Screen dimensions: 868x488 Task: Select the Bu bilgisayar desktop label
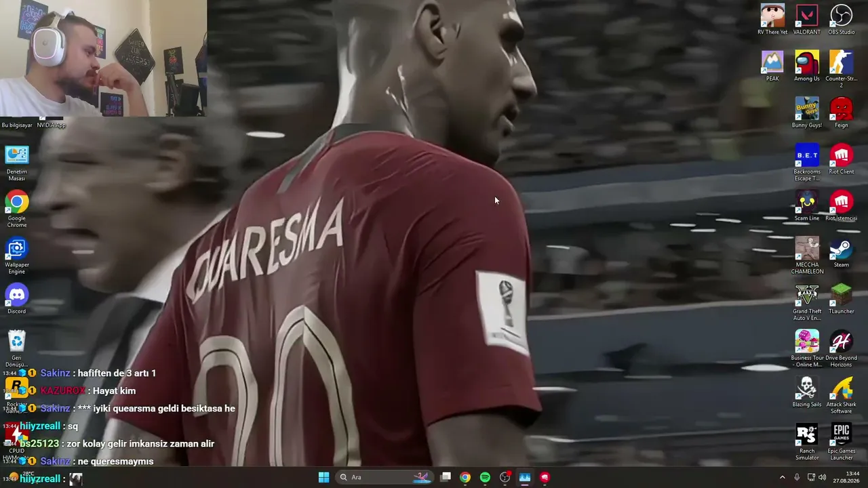pos(17,125)
